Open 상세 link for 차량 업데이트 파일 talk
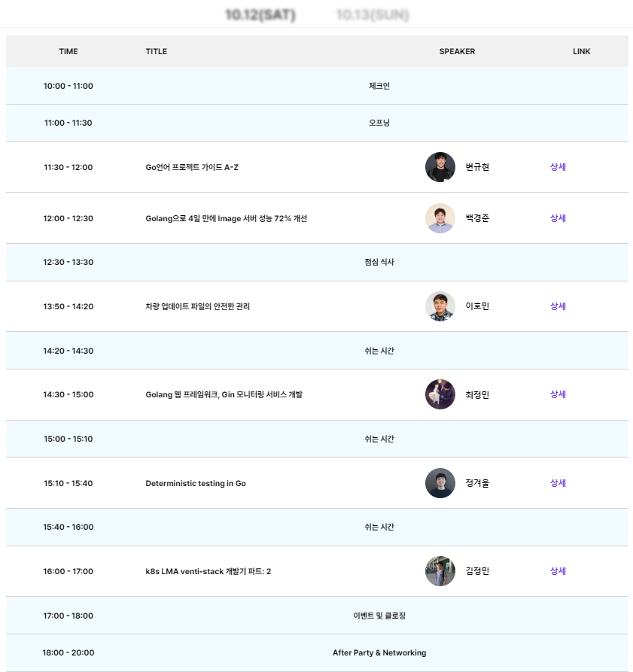The height and width of the screenshot is (672, 633). pyautogui.click(x=558, y=306)
